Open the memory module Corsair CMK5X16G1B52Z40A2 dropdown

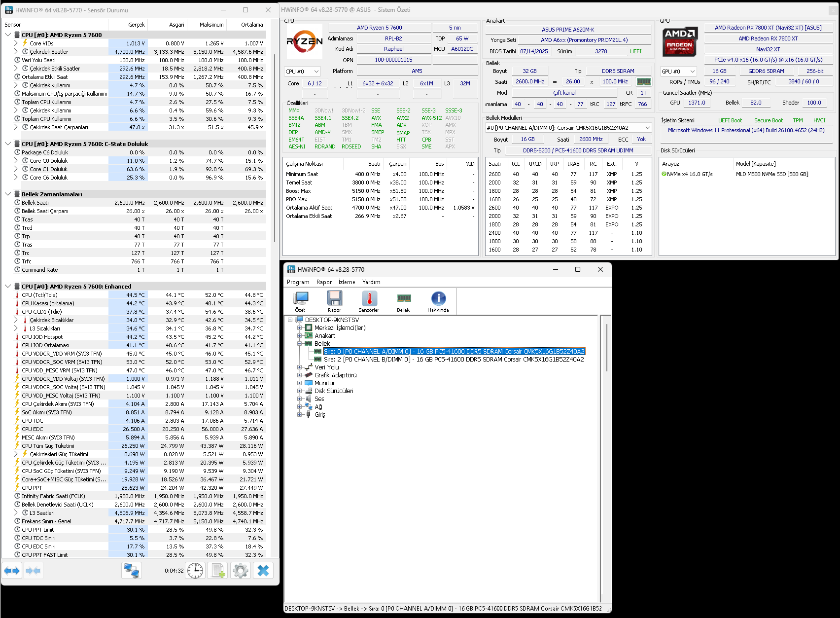tap(568, 128)
